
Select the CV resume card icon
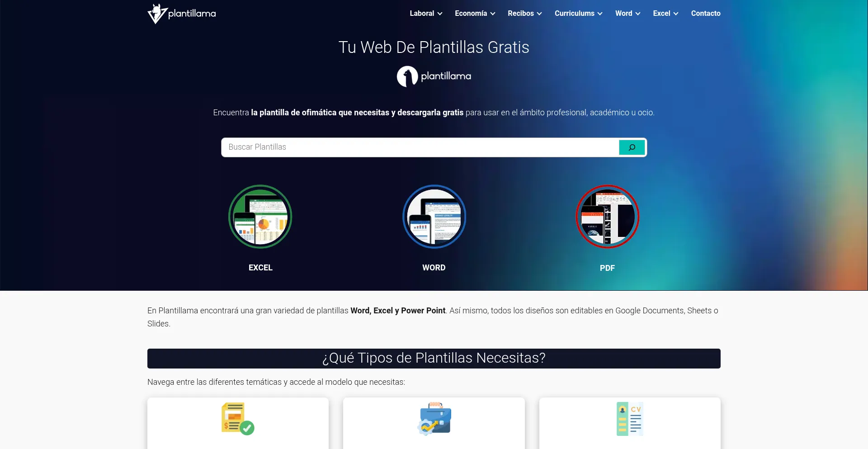(x=630, y=419)
